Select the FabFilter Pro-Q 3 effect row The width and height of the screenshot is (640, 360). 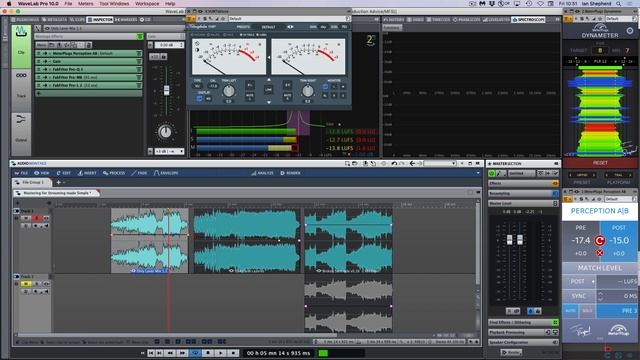click(x=89, y=69)
